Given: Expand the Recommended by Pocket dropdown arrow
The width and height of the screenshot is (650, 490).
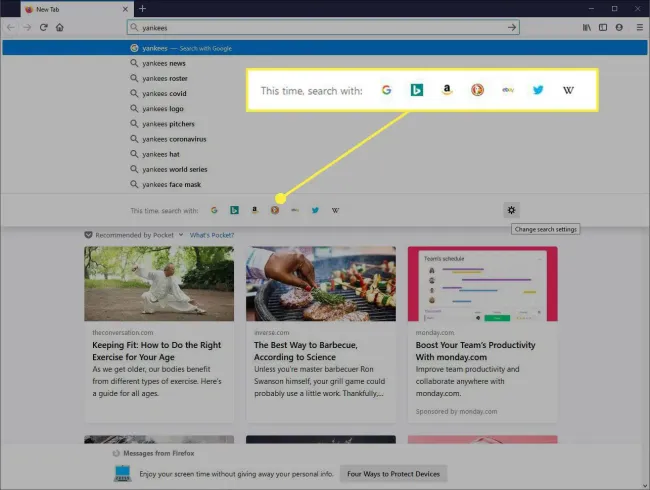Looking at the screenshot, I should pyautogui.click(x=181, y=235).
